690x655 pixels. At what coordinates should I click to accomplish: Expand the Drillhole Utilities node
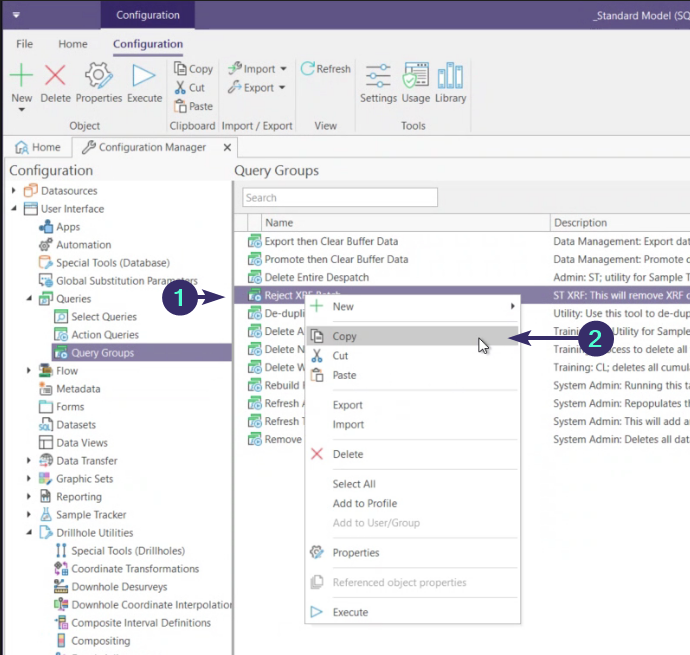pos(29,533)
